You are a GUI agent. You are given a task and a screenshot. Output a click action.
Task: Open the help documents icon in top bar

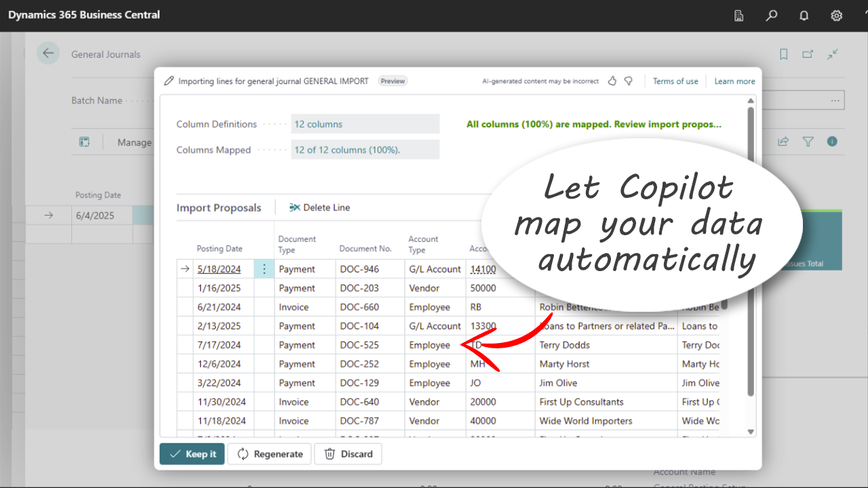(739, 16)
